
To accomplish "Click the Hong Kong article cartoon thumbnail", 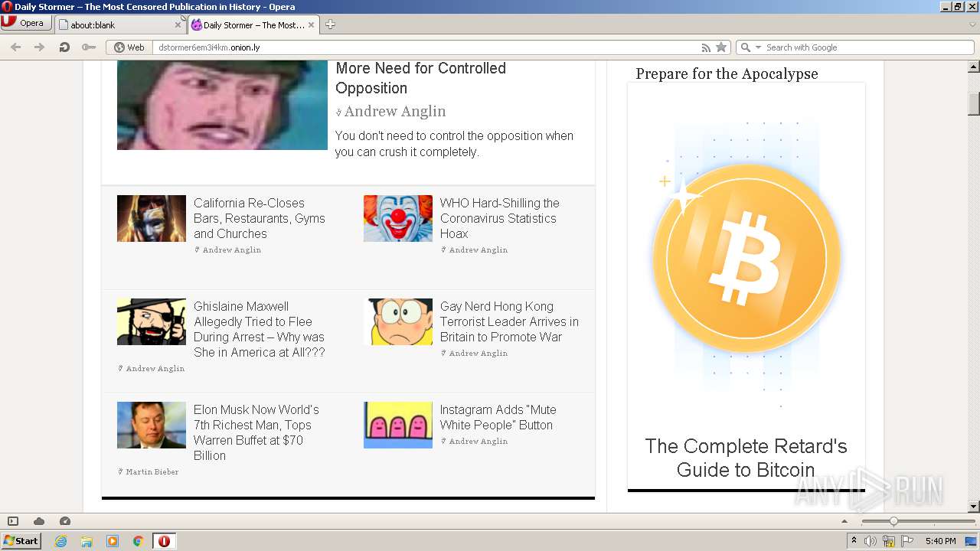I will click(x=398, y=321).
